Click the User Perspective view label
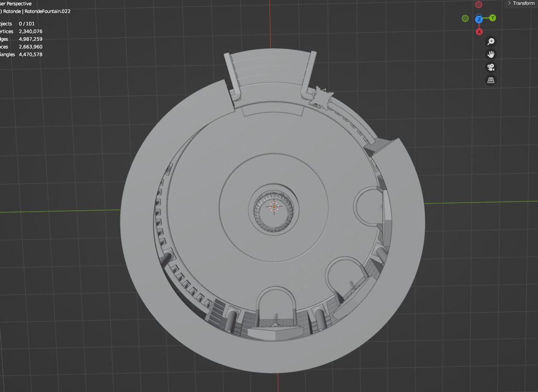538x392 pixels. [x=16, y=4]
